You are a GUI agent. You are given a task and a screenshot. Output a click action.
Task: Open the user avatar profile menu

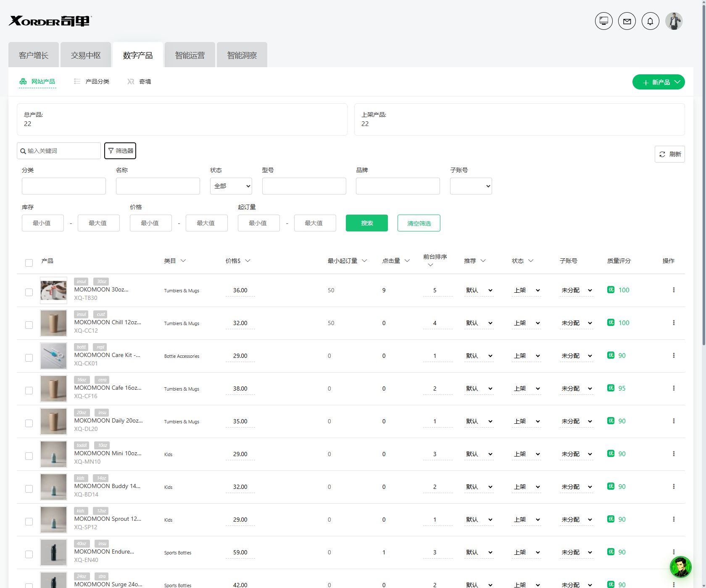[x=674, y=21]
